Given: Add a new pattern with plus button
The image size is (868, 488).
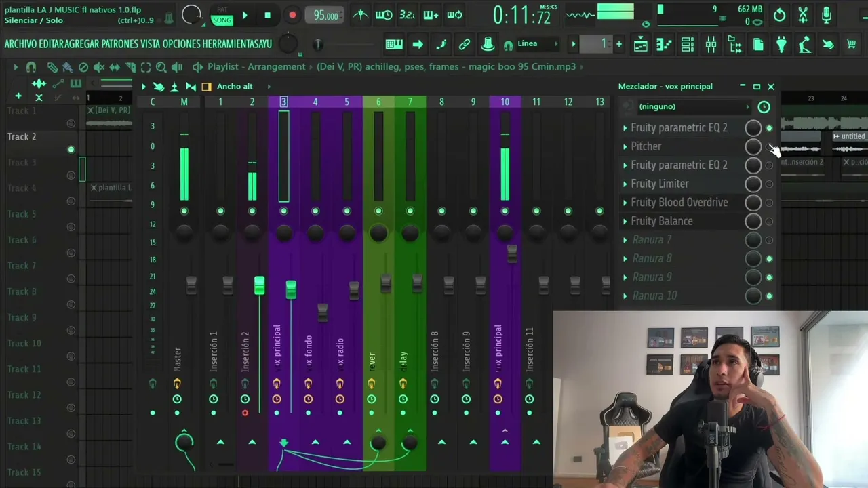Looking at the screenshot, I should tap(618, 44).
